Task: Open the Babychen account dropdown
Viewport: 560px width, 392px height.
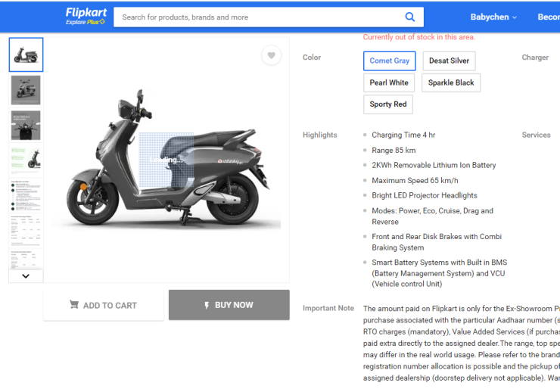Action: point(493,17)
